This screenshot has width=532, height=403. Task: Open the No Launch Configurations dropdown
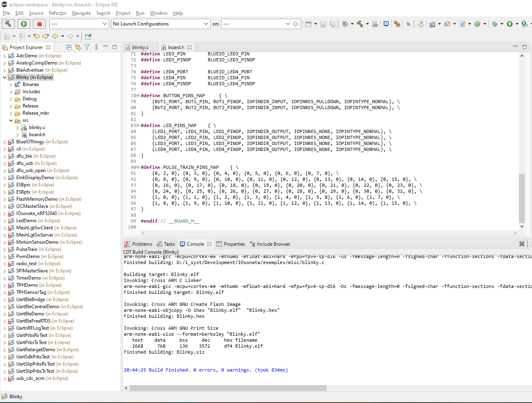160,24
